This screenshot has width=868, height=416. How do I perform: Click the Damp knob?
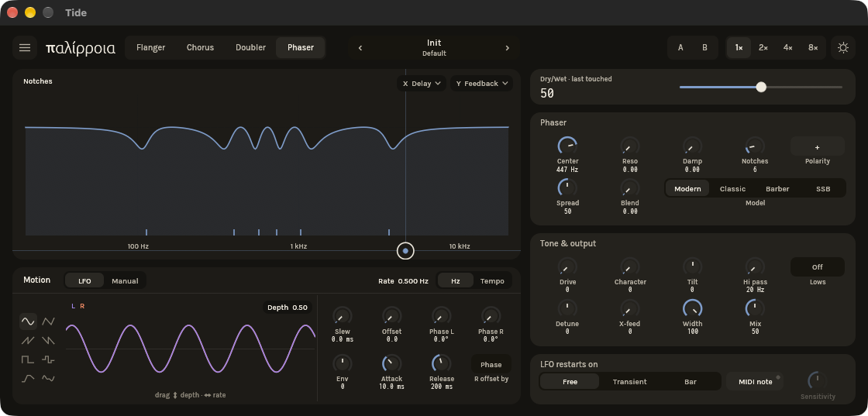tap(693, 146)
